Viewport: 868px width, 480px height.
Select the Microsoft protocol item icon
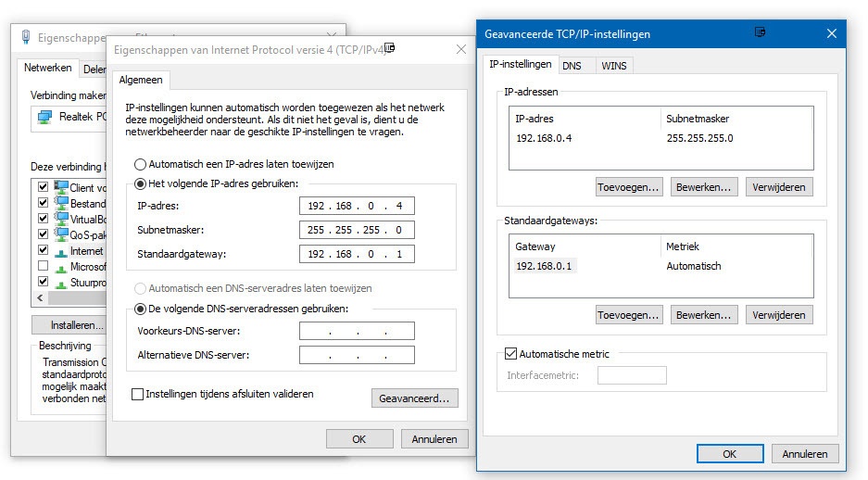(61, 268)
